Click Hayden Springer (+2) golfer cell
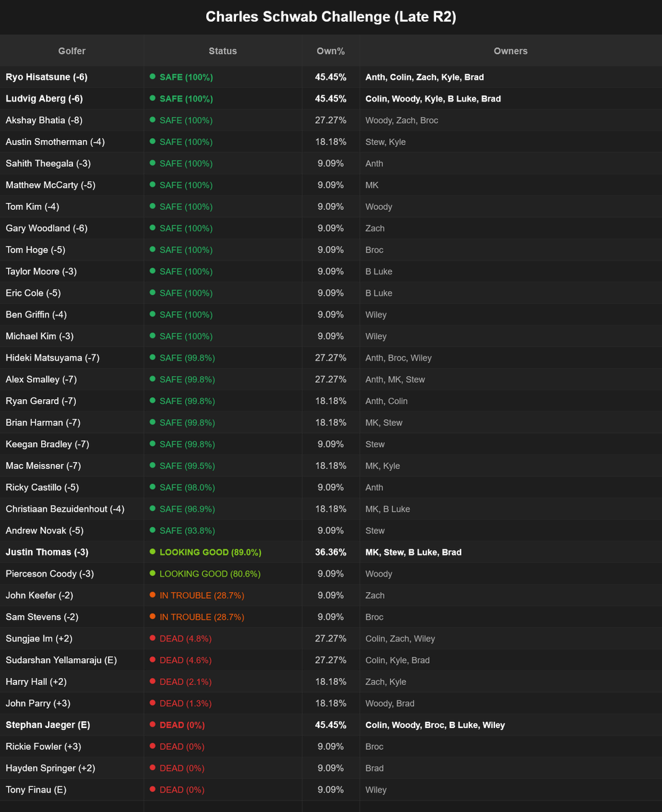 coord(72,768)
